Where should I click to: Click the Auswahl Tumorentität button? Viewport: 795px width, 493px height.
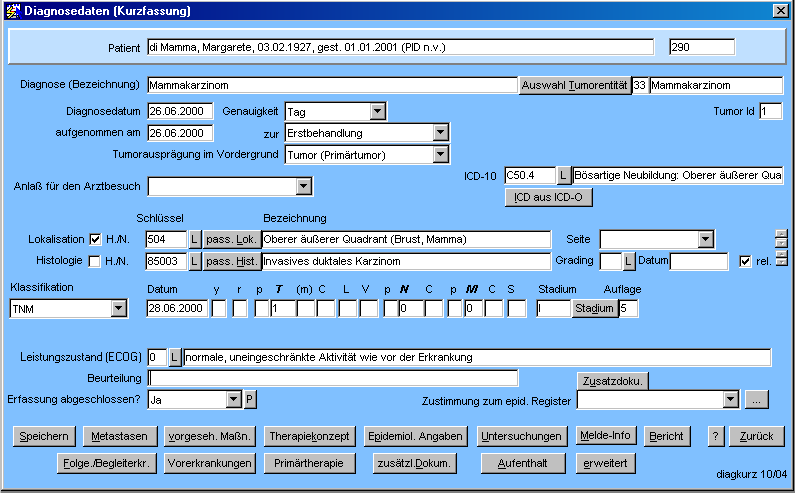pyautogui.click(x=574, y=85)
